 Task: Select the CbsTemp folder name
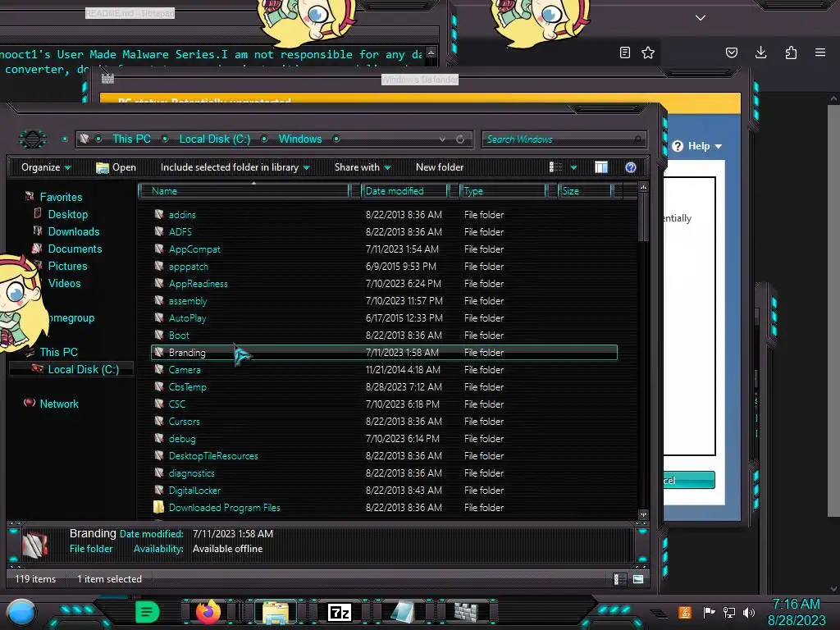[188, 386]
